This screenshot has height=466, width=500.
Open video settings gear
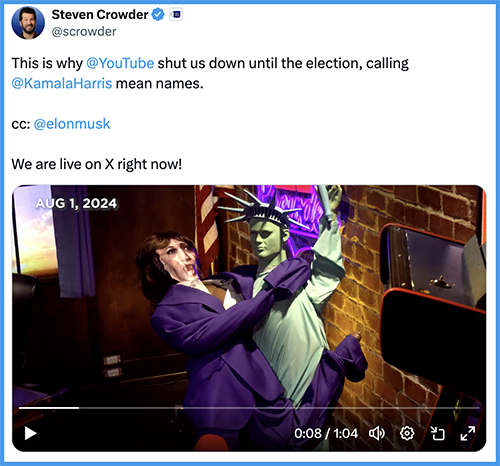point(407,433)
